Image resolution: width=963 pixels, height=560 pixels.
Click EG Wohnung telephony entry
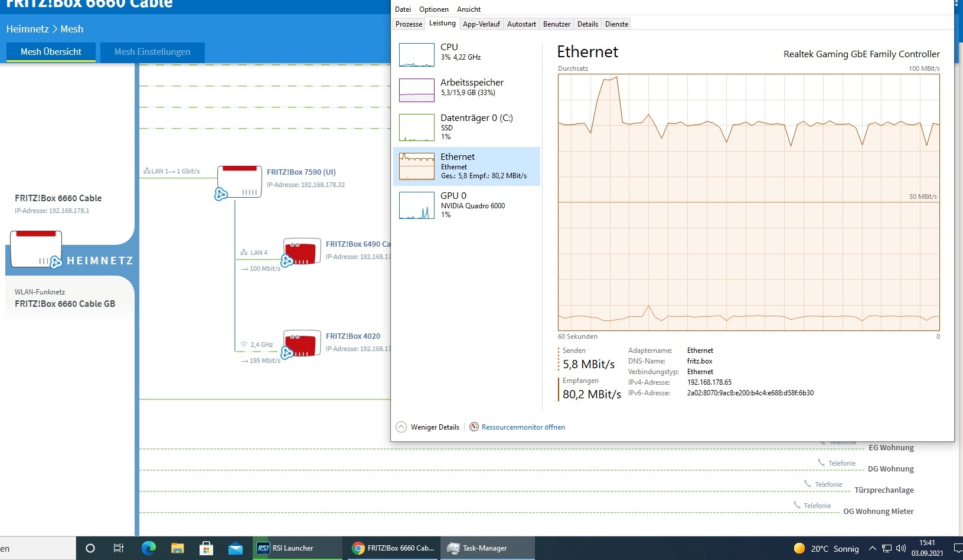click(x=891, y=448)
